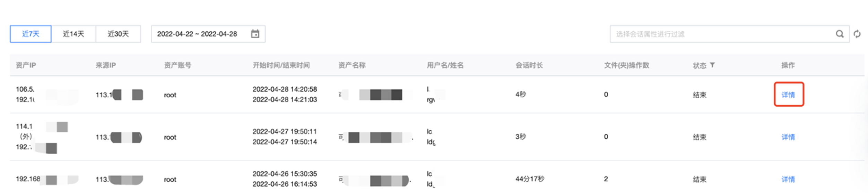The image size is (868, 196).
Task: Select the row starting 2022-04-26 15:30:35
Action: [437, 179]
